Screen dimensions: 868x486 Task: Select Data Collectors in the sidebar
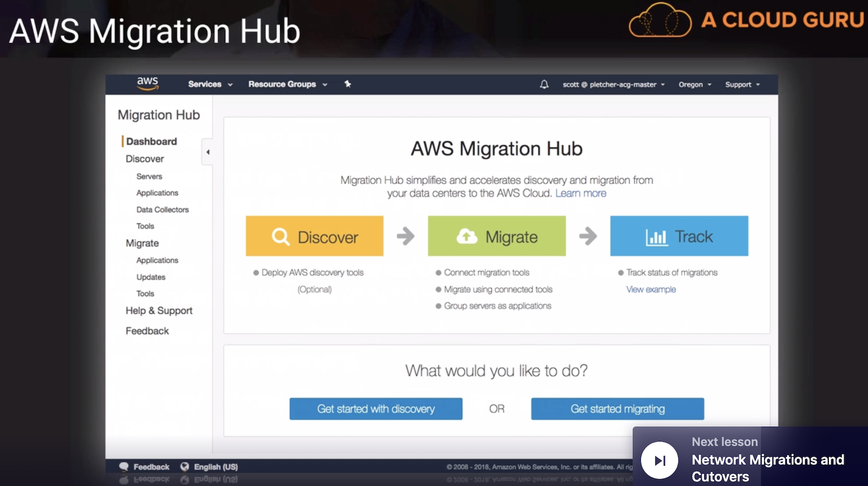click(x=162, y=210)
